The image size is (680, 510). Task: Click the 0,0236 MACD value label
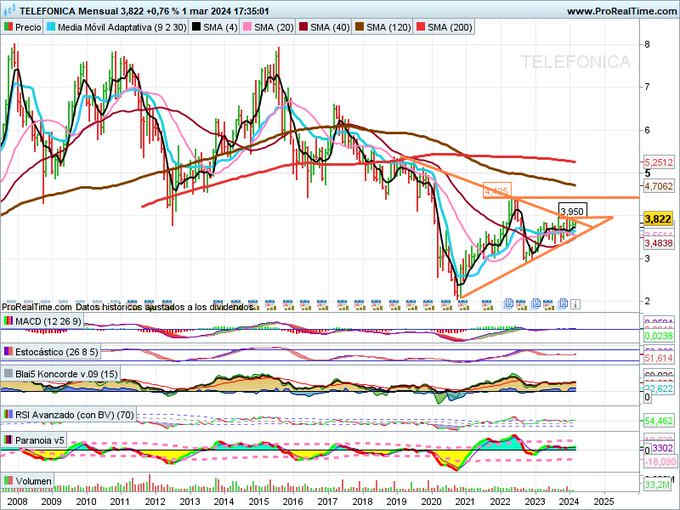click(659, 336)
